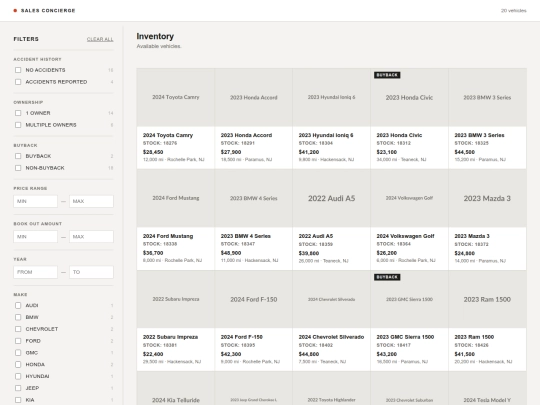Tick the Non-Buyback checkbox
540x405 pixels.
pos(18,168)
